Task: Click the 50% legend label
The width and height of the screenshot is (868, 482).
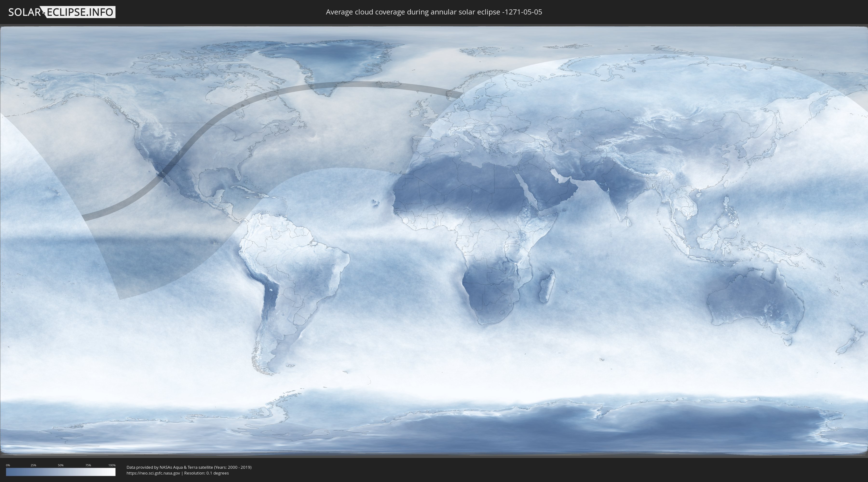Action: coord(61,465)
